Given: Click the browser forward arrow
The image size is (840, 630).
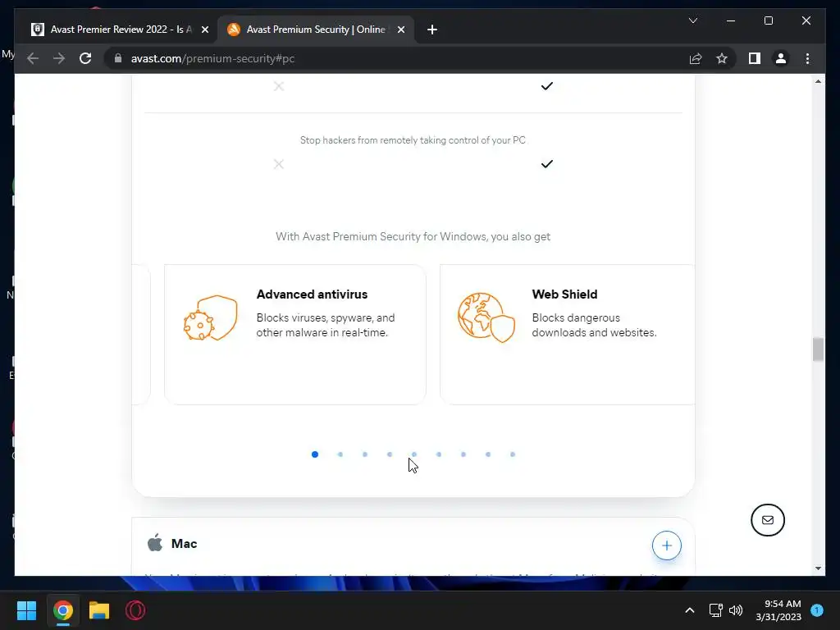Looking at the screenshot, I should 59,58.
